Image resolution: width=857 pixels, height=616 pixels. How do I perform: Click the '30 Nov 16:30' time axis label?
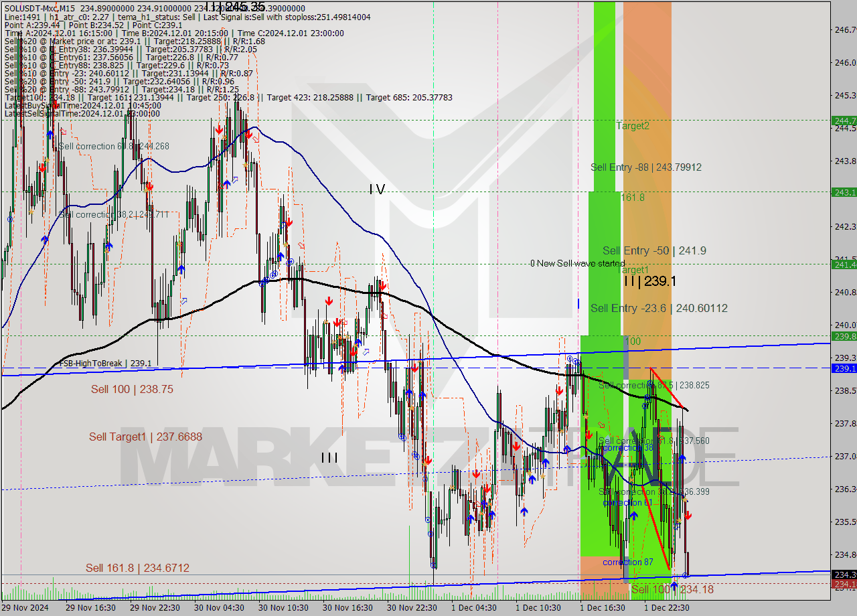click(347, 608)
